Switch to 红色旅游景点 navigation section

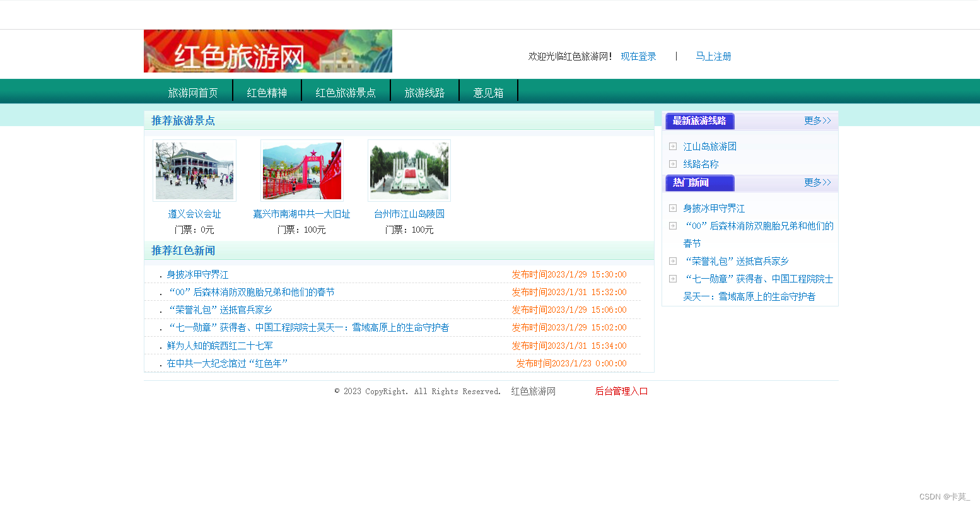click(346, 91)
